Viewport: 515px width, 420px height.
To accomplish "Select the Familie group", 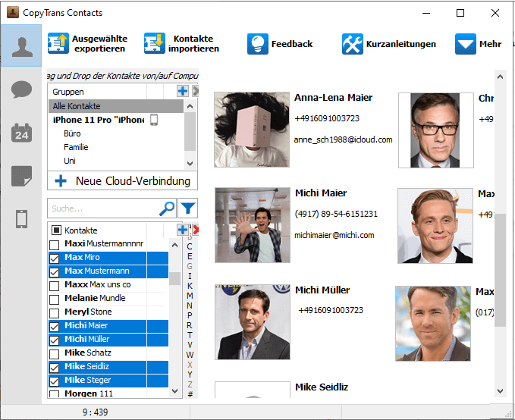I will coord(76,147).
